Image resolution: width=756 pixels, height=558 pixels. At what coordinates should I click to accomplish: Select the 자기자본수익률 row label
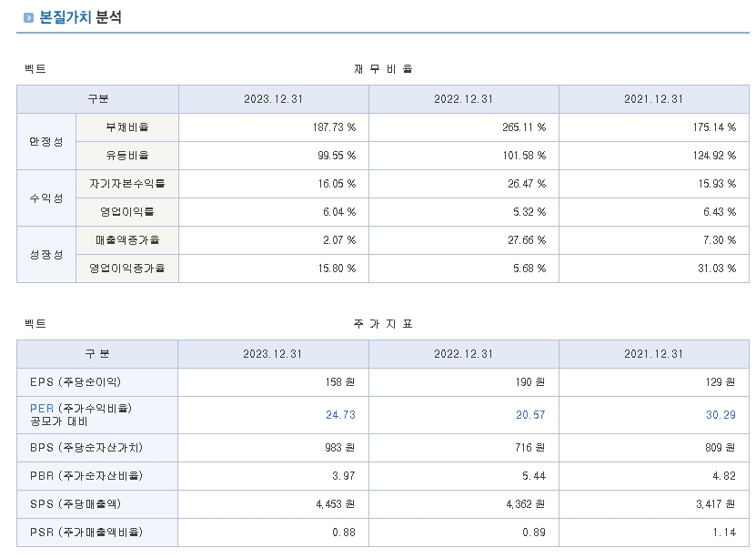click(127, 184)
